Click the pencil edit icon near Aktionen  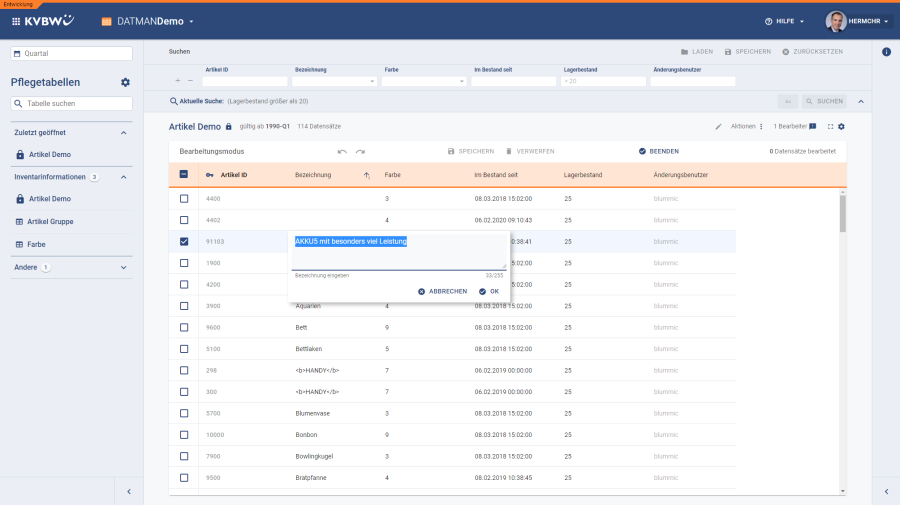pos(718,127)
